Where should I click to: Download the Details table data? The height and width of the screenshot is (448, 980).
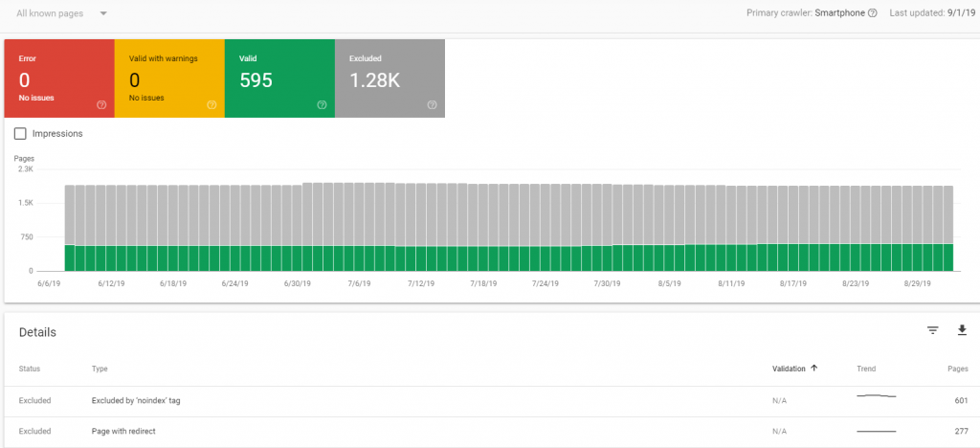coord(962,330)
